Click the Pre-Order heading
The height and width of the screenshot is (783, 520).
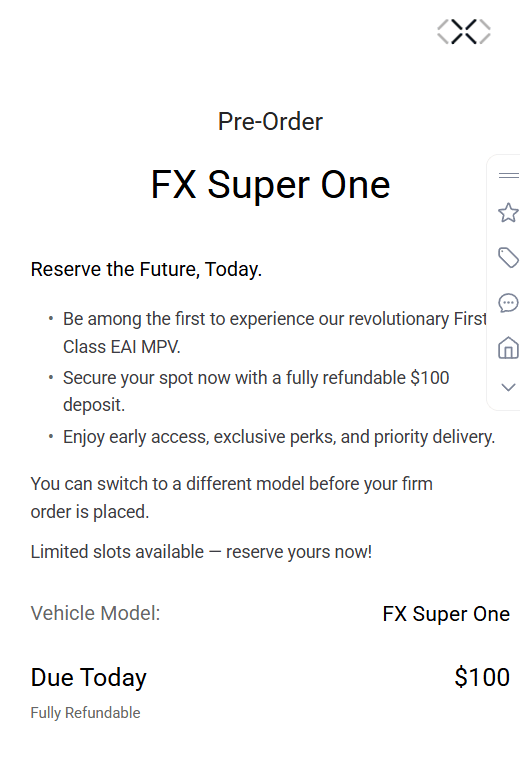tap(270, 122)
